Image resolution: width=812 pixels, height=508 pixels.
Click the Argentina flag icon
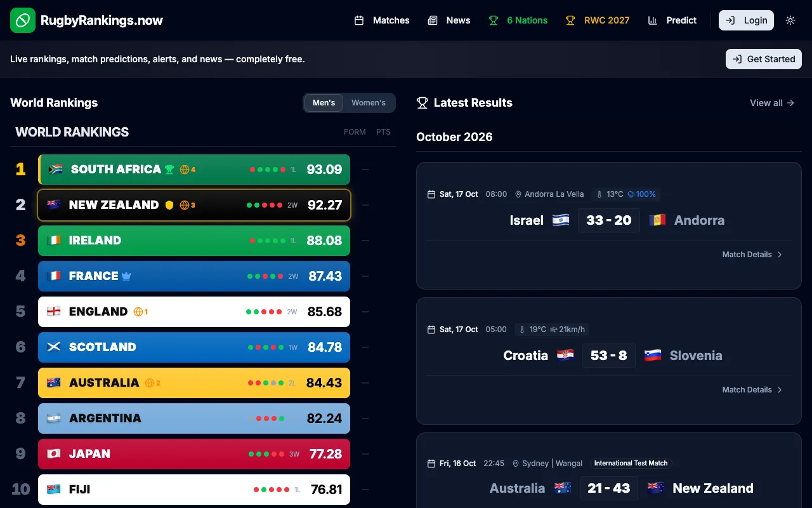click(53, 418)
